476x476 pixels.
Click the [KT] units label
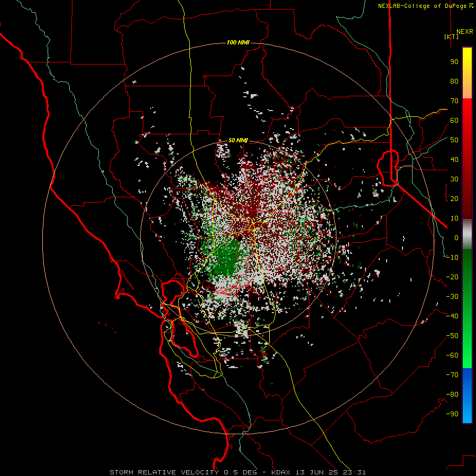pos(452,36)
